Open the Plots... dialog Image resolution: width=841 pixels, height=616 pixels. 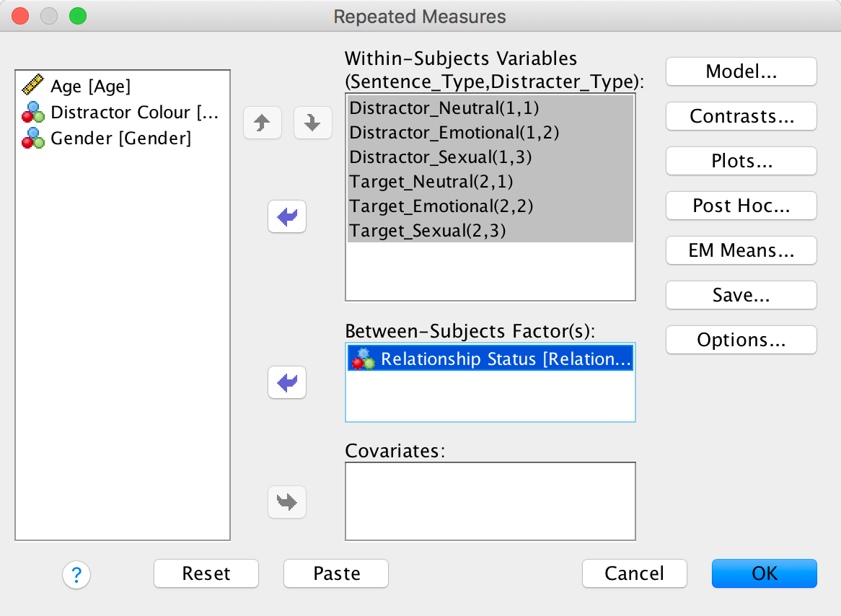(x=741, y=161)
